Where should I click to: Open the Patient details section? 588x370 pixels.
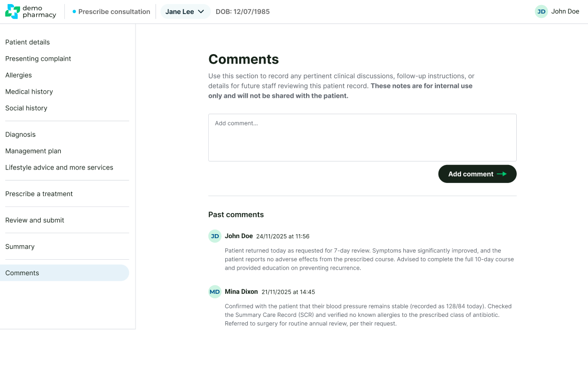(x=28, y=42)
